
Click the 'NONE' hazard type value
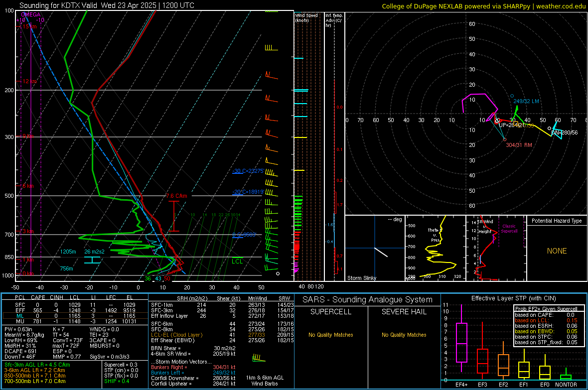tap(557, 251)
